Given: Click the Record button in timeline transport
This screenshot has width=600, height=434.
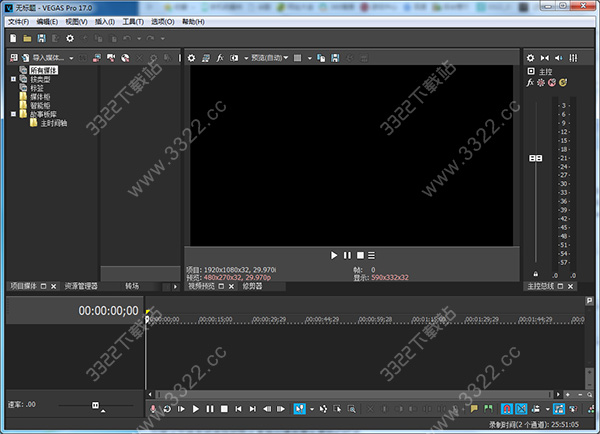Looking at the screenshot, I should [x=153, y=409].
